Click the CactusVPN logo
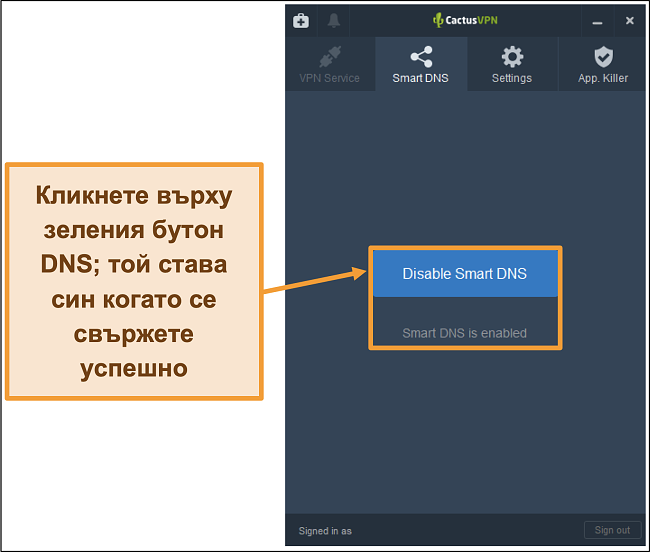 click(465, 20)
